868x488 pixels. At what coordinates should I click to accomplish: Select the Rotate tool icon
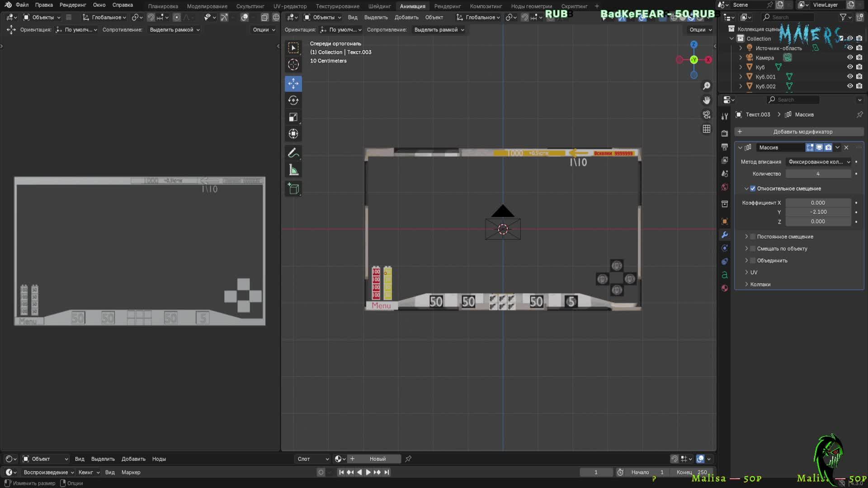pos(293,100)
